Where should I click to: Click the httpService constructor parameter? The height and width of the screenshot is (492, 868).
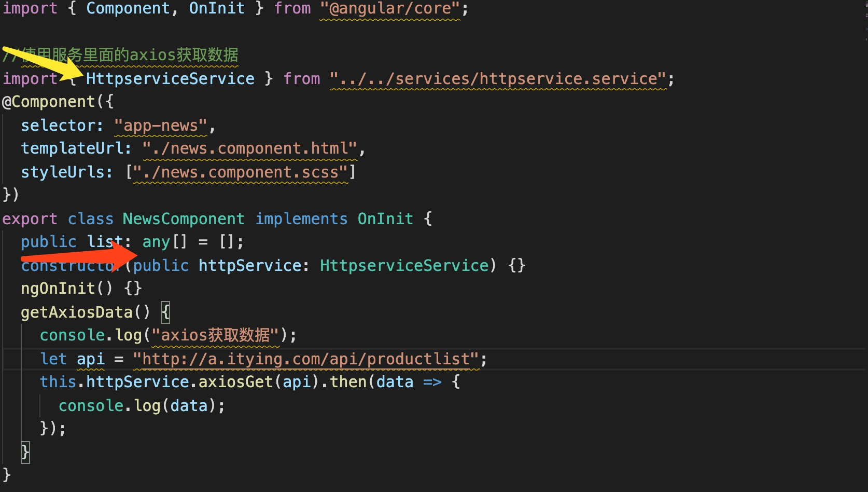(249, 265)
